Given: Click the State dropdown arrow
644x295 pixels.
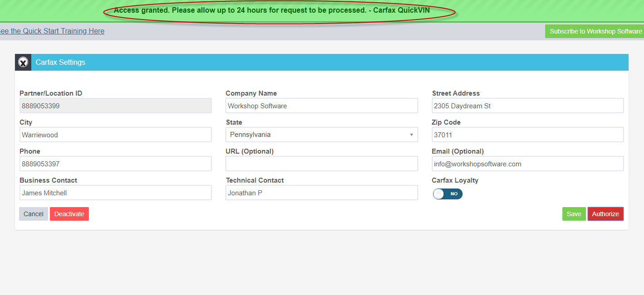Looking at the screenshot, I should [x=411, y=135].
